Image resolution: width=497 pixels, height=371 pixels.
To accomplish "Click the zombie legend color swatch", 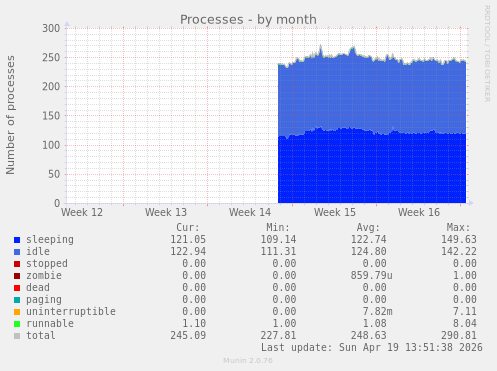I will [x=17, y=276].
